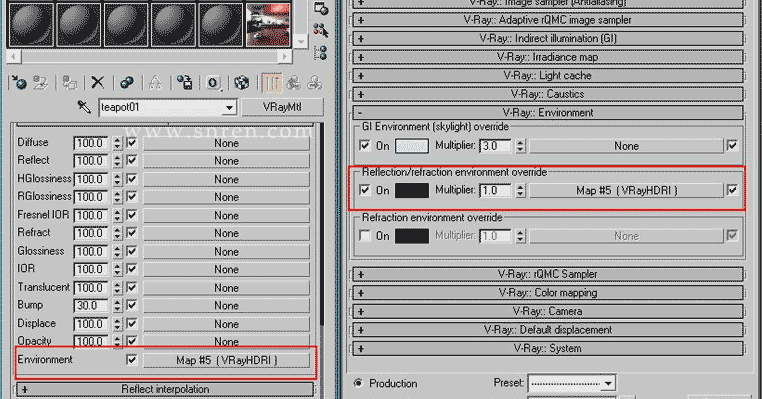This screenshot has height=399, width=762.
Task: Pick material with the eyedropper tool
Action: point(84,107)
